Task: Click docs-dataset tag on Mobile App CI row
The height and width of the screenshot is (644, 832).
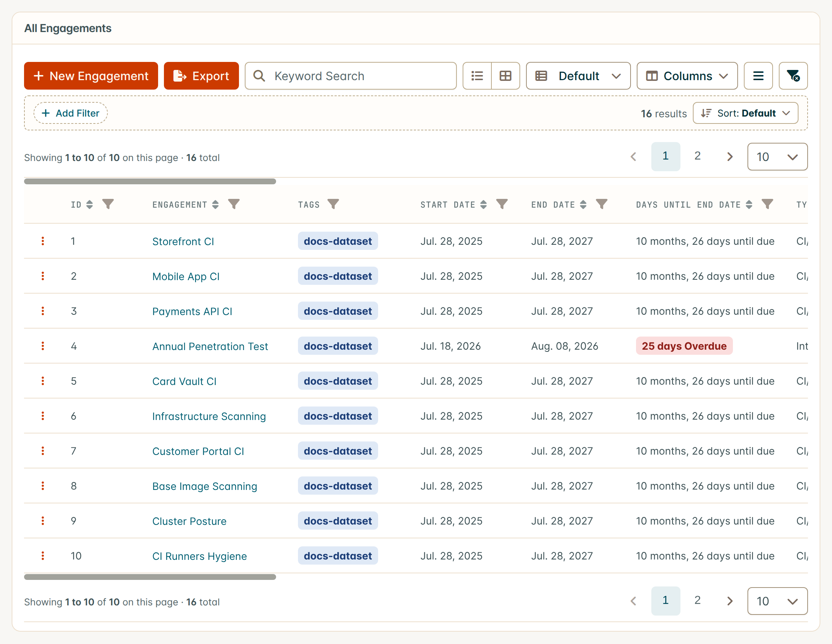Action: pyautogui.click(x=338, y=276)
